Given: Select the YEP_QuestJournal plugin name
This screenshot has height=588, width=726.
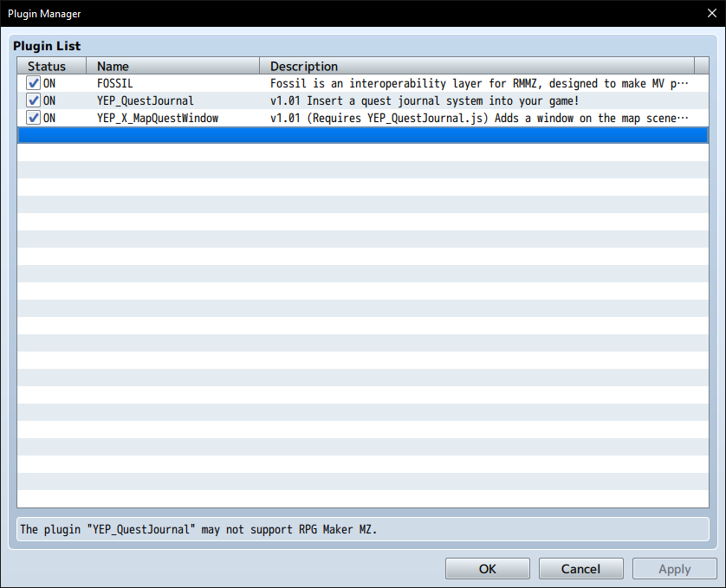Looking at the screenshot, I should (146, 101).
